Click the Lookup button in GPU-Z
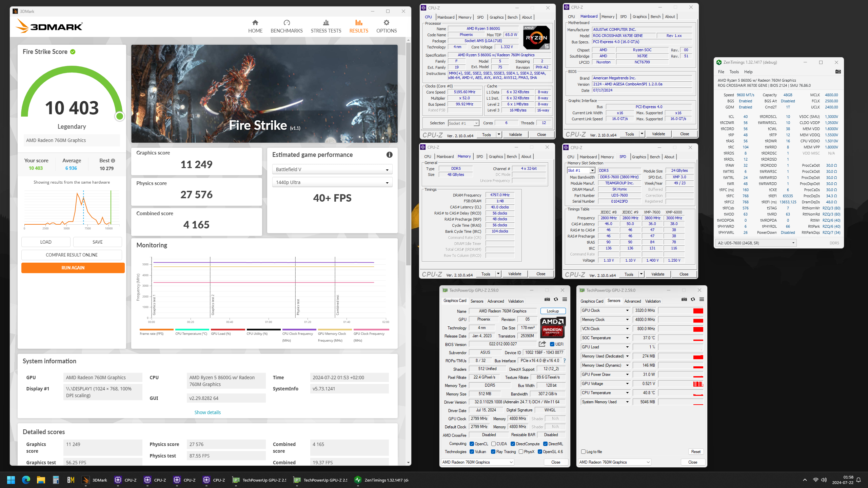The height and width of the screenshot is (488, 868). point(553,311)
